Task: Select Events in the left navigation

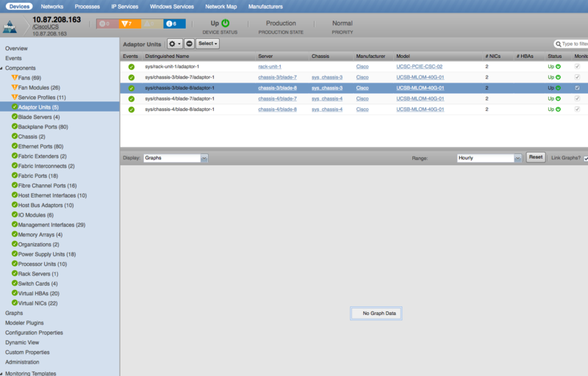Action: tap(13, 58)
